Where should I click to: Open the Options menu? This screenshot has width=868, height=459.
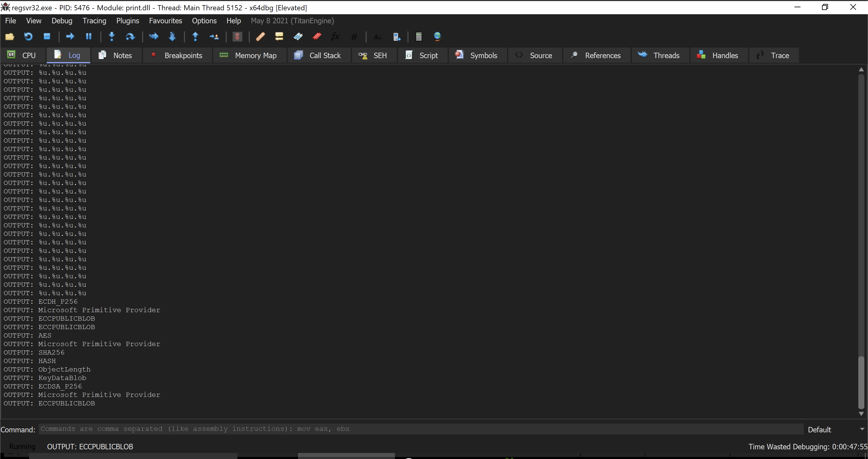[204, 21]
